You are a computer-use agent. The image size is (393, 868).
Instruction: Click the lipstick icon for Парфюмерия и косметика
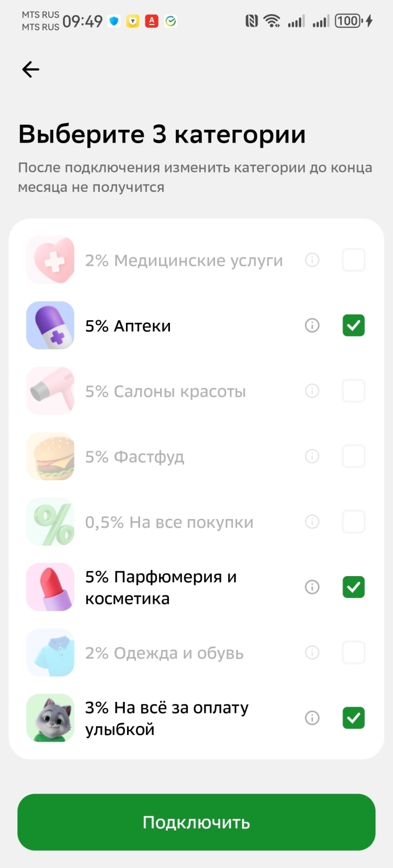tap(50, 587)
